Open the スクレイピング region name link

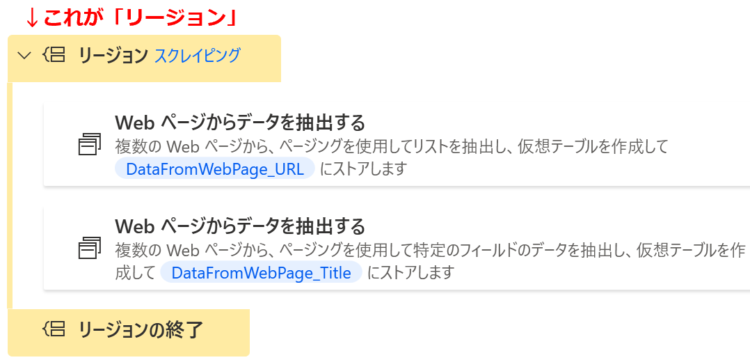click(x=198, y=56)
